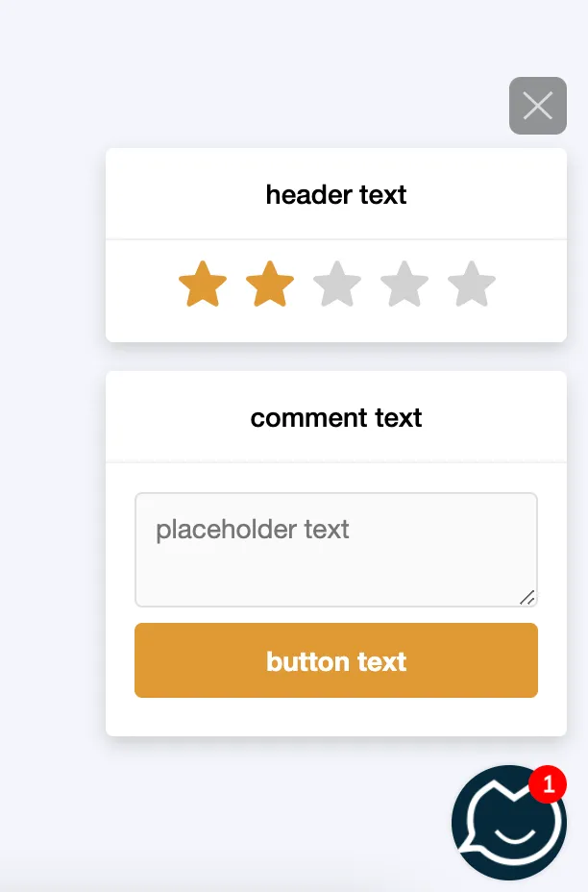Click the red notification badge showing 1
The height and width of the screenshot is (892, 588).
point(548,784)
